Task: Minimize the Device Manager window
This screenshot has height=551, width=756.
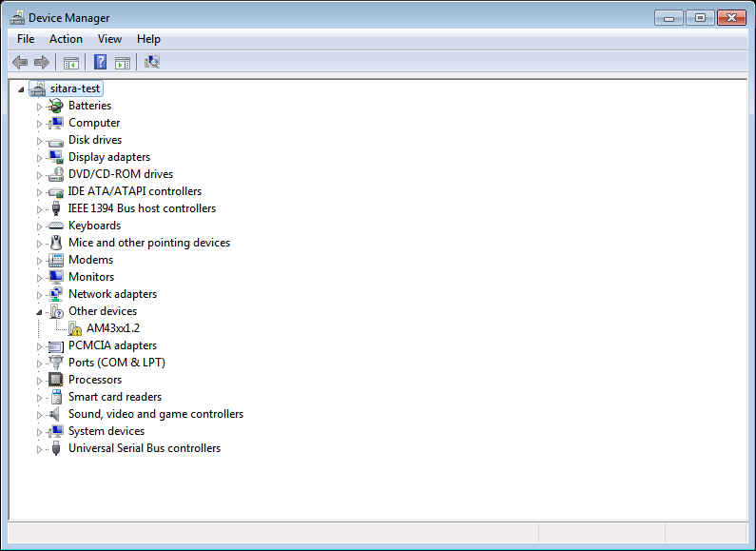Action: pyautogui.click(x=669, y=18)
